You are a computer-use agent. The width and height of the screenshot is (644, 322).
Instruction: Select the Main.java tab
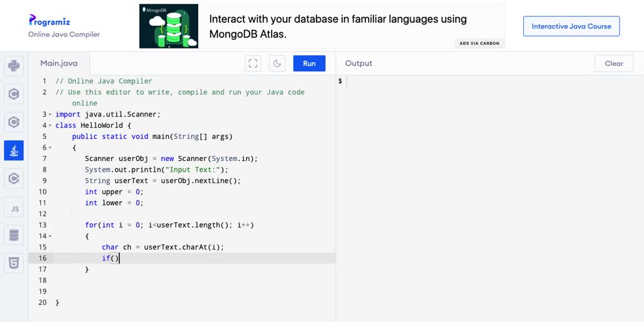click(x=58, y=64)
